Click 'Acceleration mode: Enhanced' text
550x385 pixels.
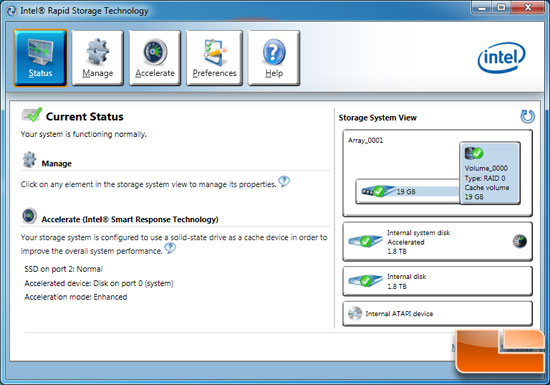click(x=76, y=297)
